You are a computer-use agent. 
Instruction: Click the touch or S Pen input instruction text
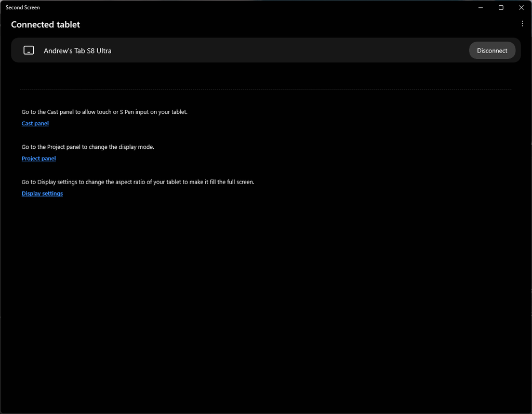(x=104, y=112)
